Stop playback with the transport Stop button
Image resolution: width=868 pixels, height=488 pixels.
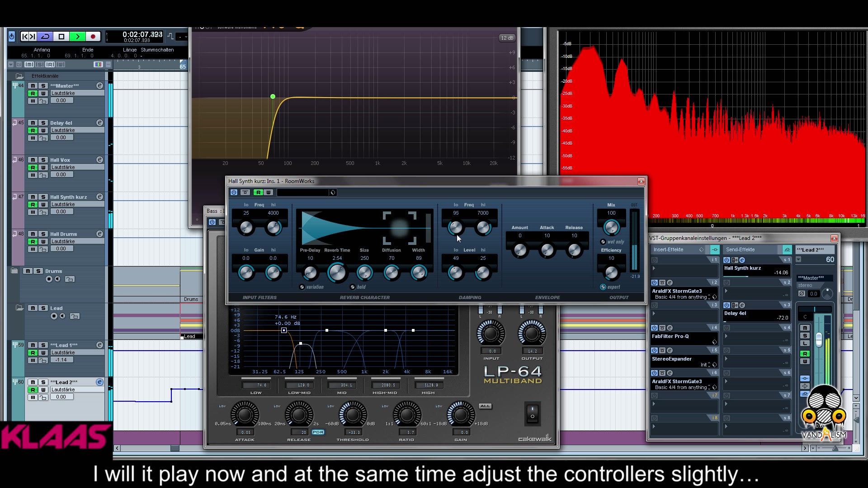click(61, 37)
